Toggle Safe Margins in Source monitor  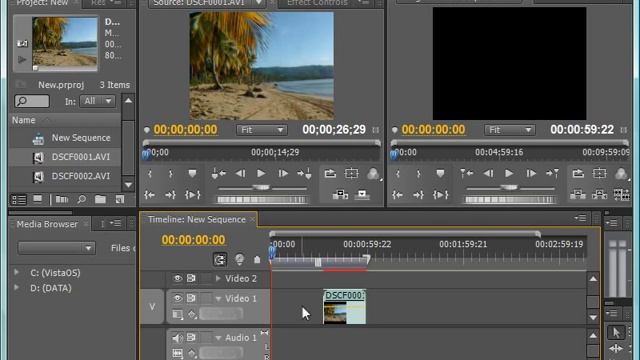(351, 174)
